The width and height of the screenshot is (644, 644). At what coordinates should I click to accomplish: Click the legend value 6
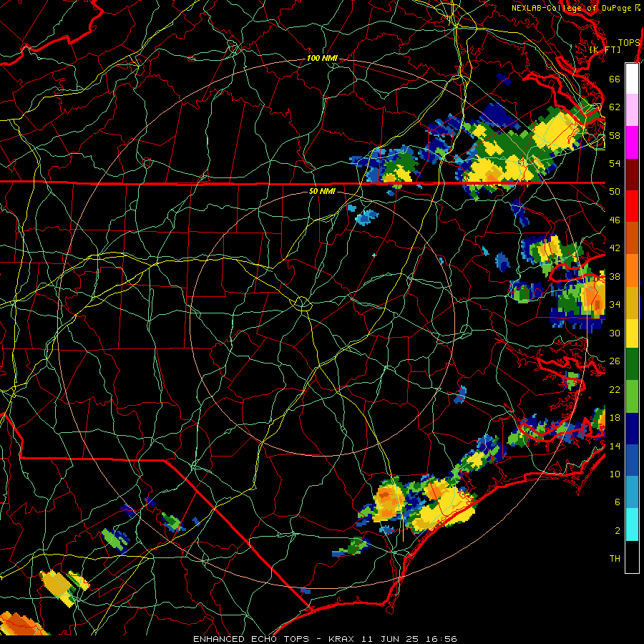618,502
